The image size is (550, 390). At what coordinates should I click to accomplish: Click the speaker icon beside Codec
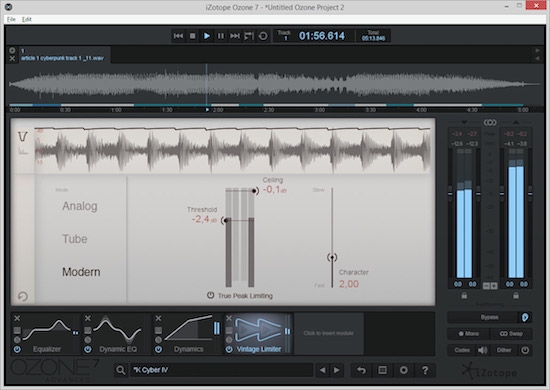coord(483,350)
